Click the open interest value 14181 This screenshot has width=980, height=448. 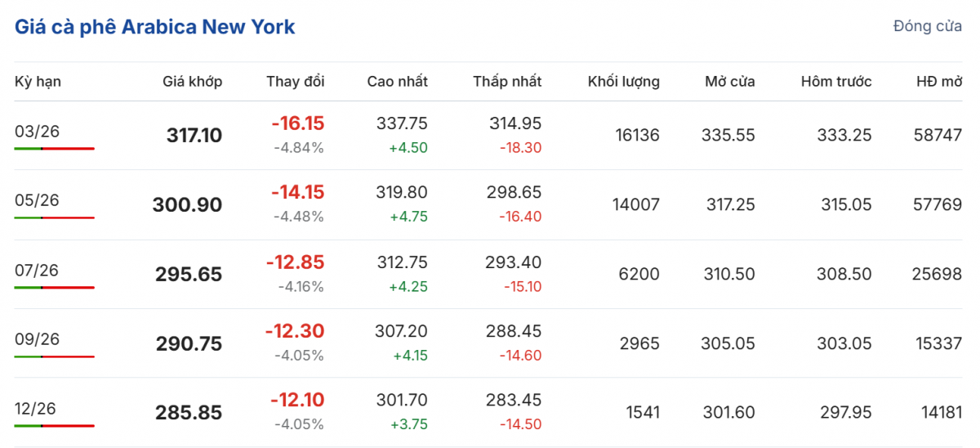click(938, 413)
